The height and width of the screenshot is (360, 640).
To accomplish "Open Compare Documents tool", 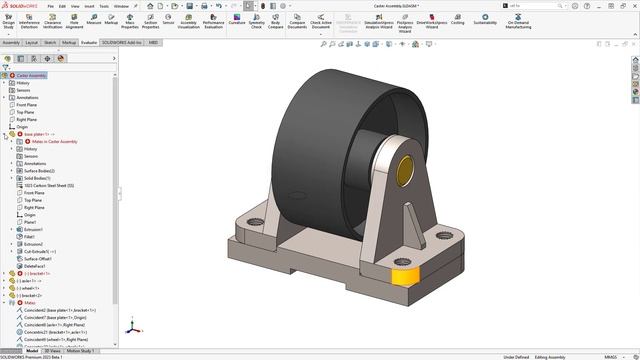I will pos(297,21).
